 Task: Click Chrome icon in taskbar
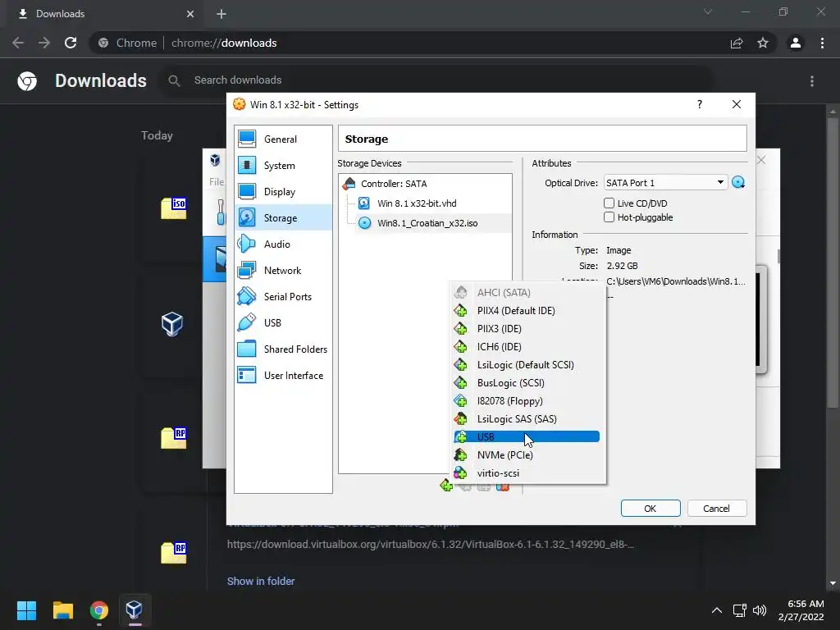98,610
